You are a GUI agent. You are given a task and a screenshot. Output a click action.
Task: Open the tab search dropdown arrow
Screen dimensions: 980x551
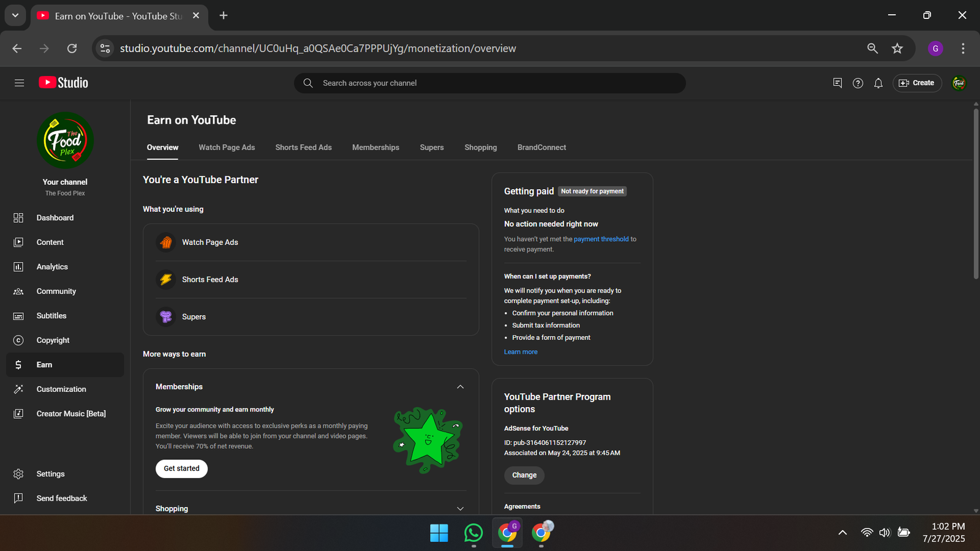(x=15, y=15)
